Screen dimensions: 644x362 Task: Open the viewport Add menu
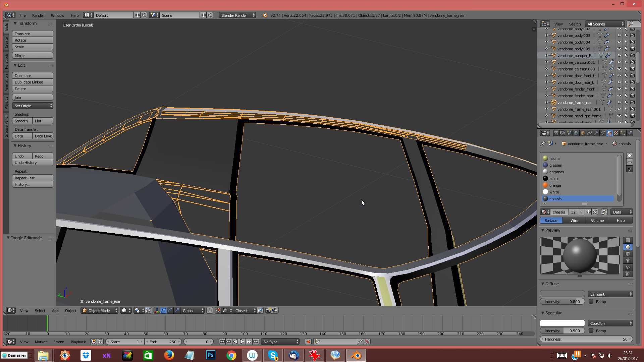click(x=55, y=310)
